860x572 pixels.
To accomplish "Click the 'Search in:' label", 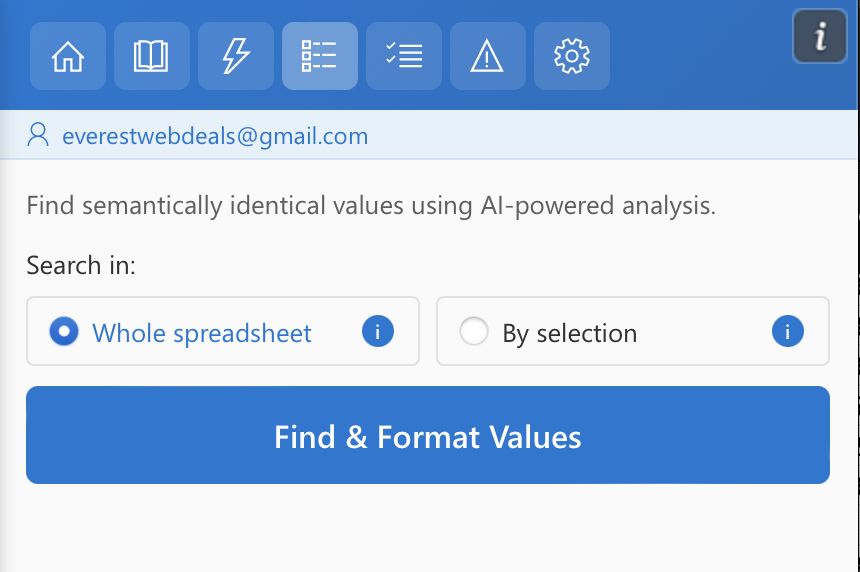I will pos(81,266).
